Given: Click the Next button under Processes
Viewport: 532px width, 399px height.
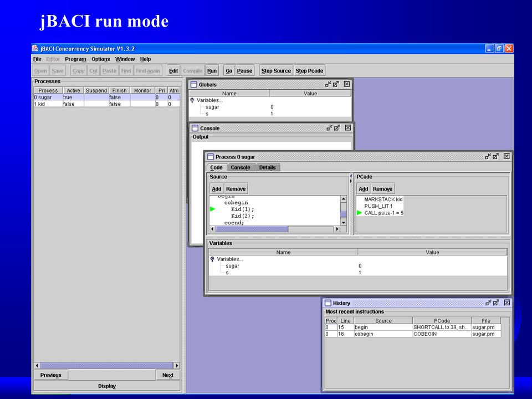Looking at the screenshot, I should pos(167,375).
